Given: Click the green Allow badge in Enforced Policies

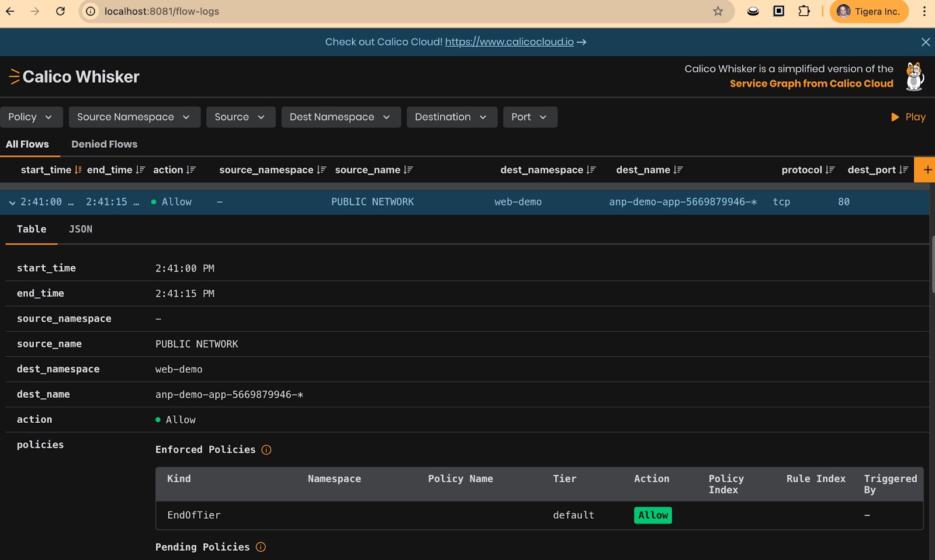Looking at the screenshot, I should pyautogui.click(x=653, y=515).
